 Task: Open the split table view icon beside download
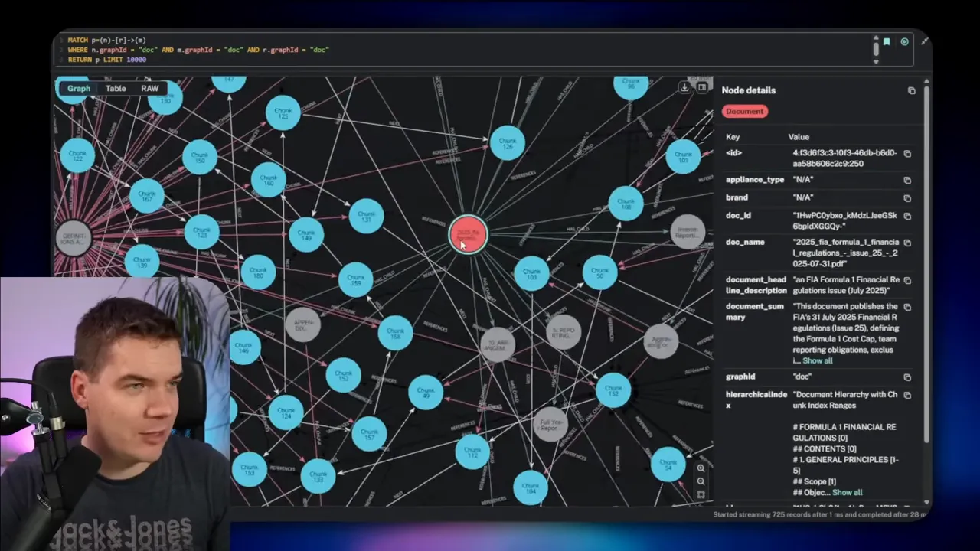click(x=702, y=87)
